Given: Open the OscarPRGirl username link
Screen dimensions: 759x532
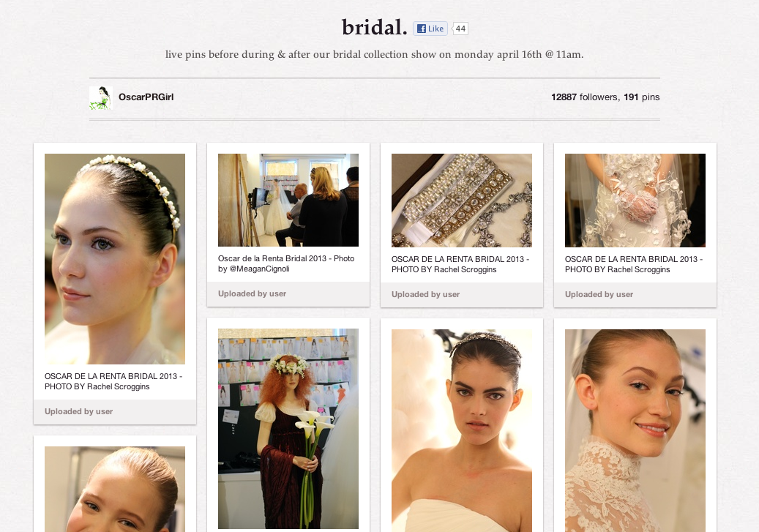Looking at the screenshot, I should pos(146,97).
